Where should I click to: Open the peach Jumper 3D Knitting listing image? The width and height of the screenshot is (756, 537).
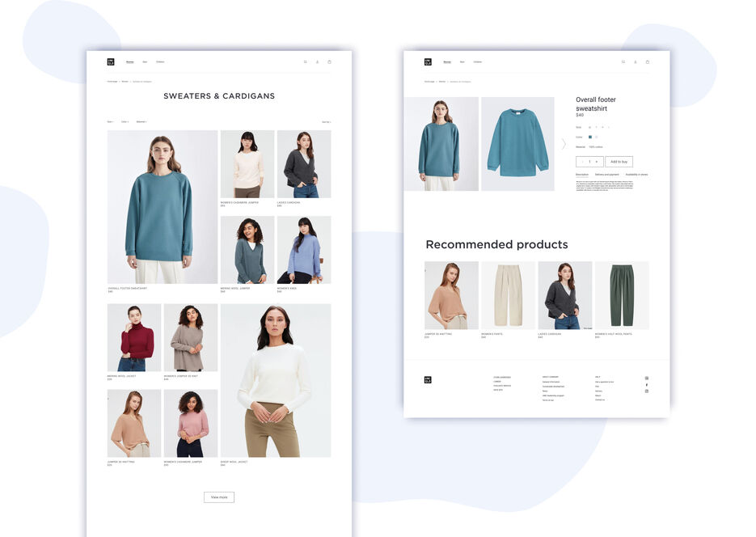[x=134, y=423]
